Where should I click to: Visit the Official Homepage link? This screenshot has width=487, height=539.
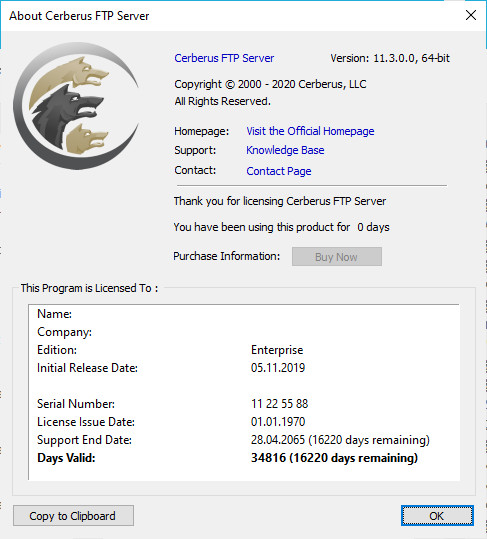pos(310,131)
